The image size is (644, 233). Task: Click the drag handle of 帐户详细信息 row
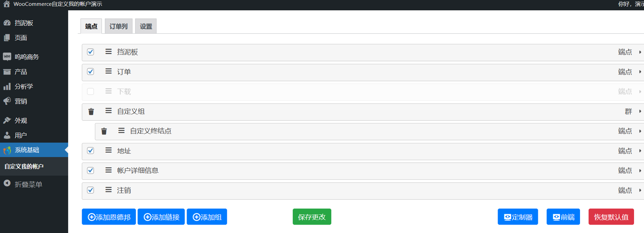[108, 170]
